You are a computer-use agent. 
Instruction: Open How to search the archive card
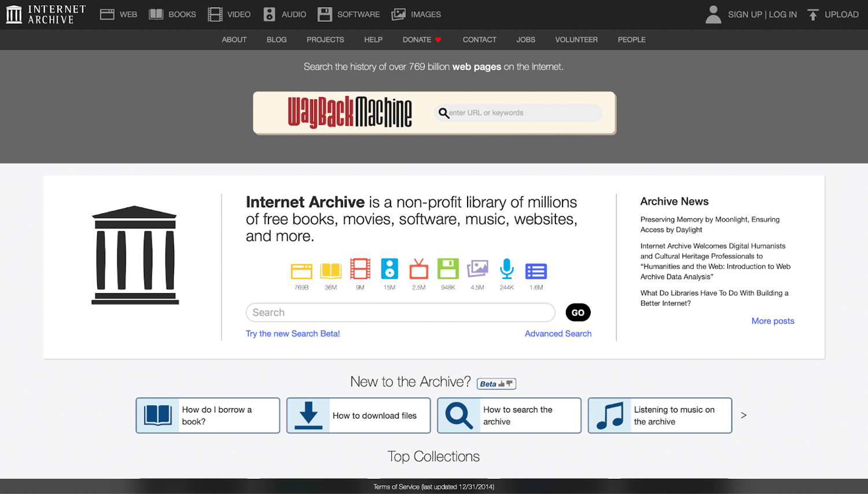pyautogui.click(x=509, y=415)
